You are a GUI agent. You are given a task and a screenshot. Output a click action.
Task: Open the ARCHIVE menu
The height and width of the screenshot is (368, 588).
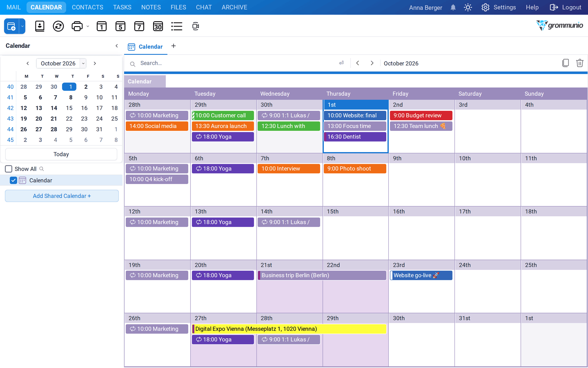(x=234, y=7)
